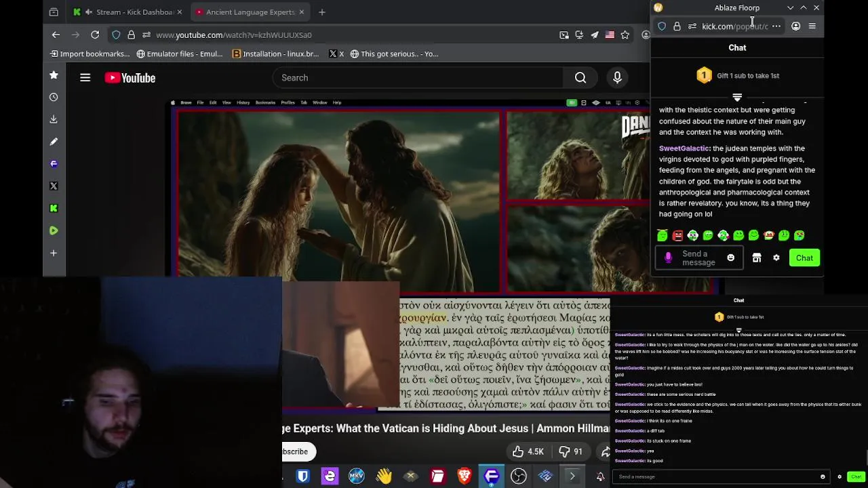868x488 pixels.
Task: Add a new sidebar panel with plus
Action: (x=54, y=253)
